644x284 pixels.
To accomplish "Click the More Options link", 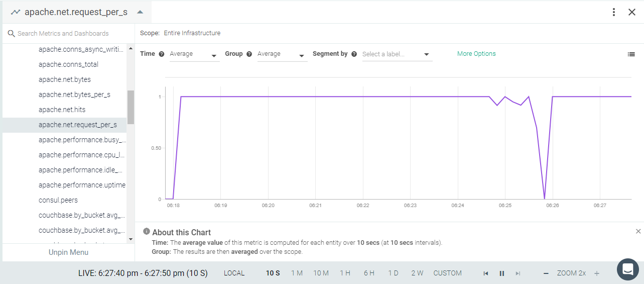I will pos(476,54).
